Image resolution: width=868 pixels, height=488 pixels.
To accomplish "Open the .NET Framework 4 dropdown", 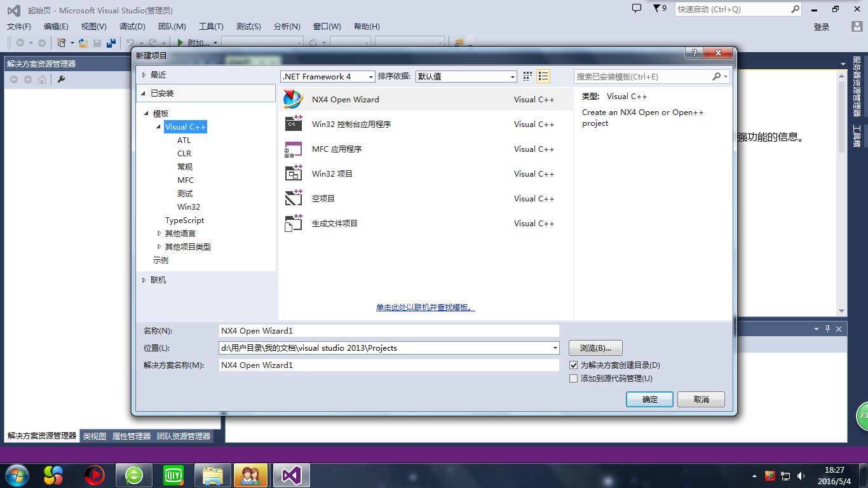I will point(328,76).
